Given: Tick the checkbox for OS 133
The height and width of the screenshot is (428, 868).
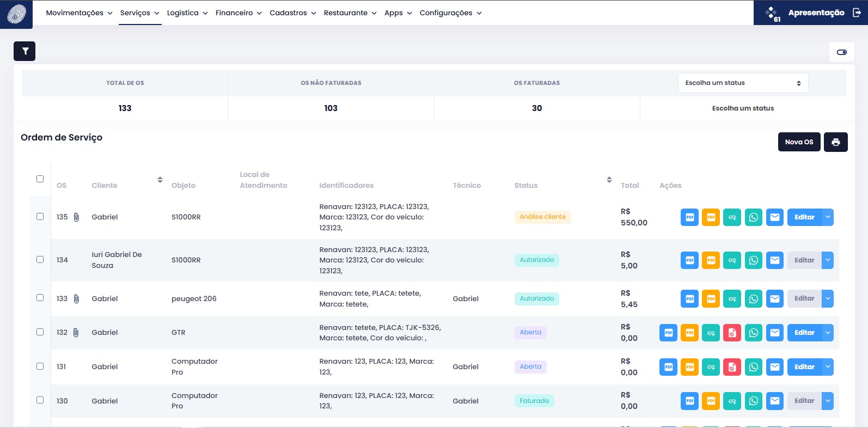Looking at the screenshot, I should coord(40,297).
